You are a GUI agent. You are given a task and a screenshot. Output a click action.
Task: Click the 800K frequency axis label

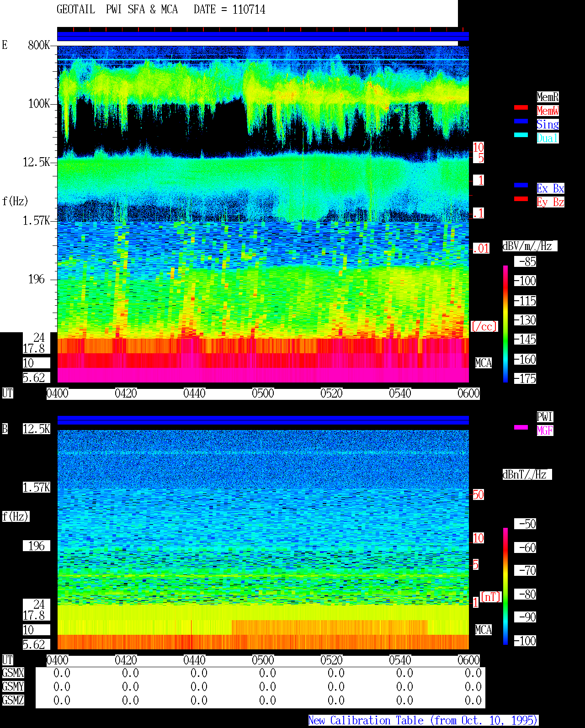coord(39,45)
